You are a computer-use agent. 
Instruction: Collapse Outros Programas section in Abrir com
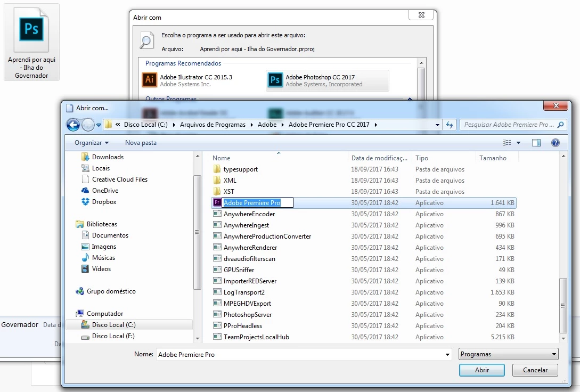pos(410,99)
